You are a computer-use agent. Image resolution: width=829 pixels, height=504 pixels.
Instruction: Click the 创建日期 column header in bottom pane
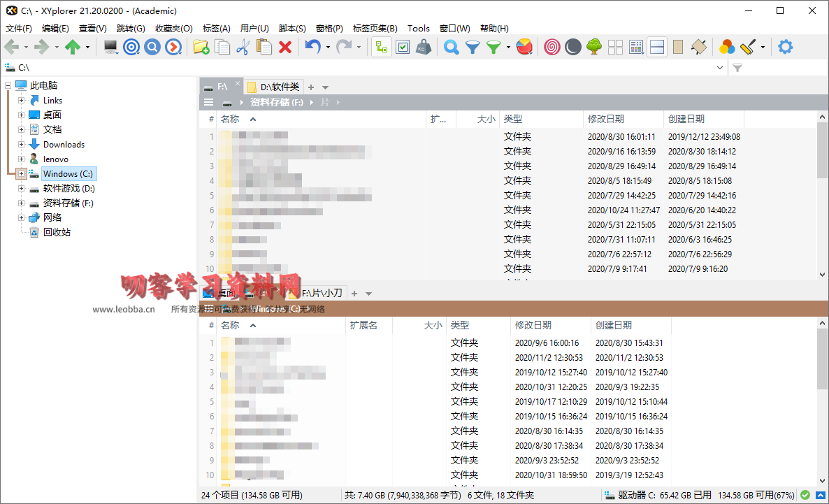point(613,325)
